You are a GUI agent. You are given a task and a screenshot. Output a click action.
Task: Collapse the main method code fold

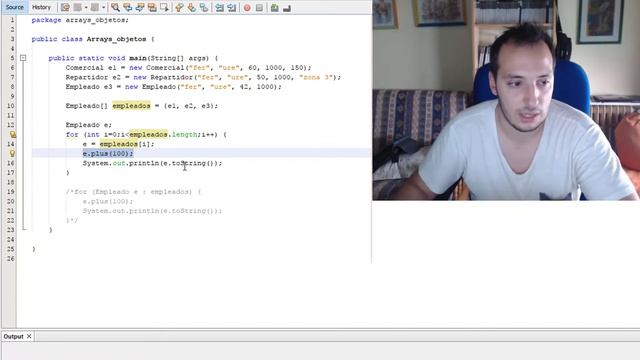(x=23, y=58)
